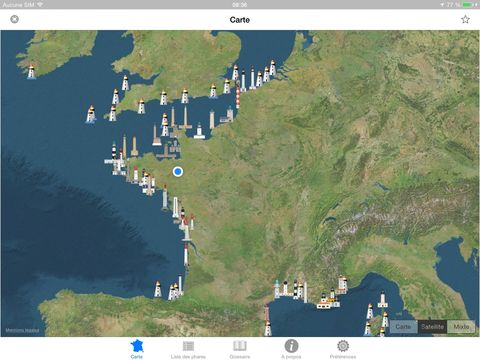Tap the favorites star icon
The width and height of the screenshot is (480, 360).
465,19
